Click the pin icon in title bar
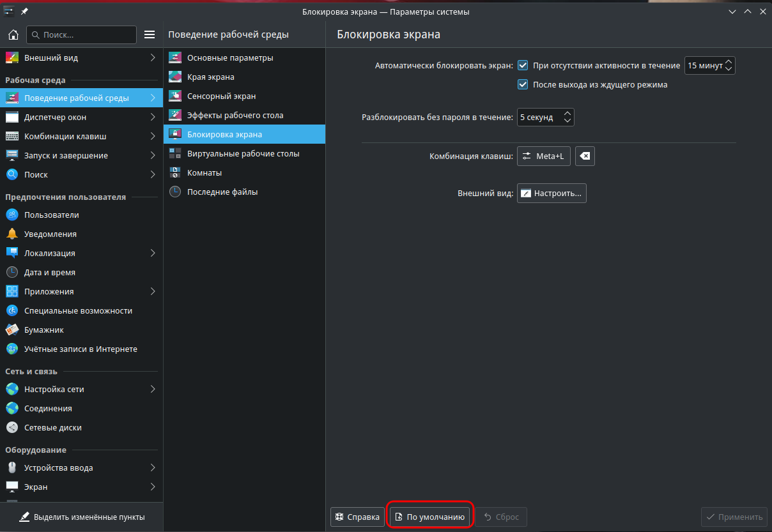The height and width of the screenshot is (532, 772). (24, 12)
